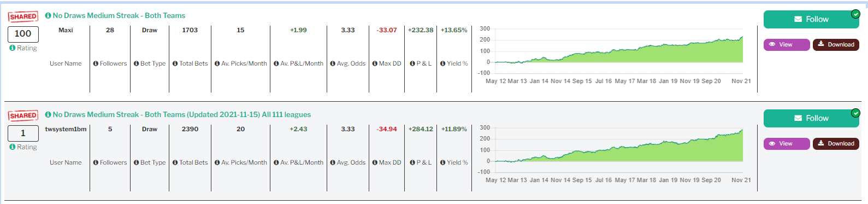Follow the Maxi No Draws system
Screen dimensions: 868x204
click(811, 19)
